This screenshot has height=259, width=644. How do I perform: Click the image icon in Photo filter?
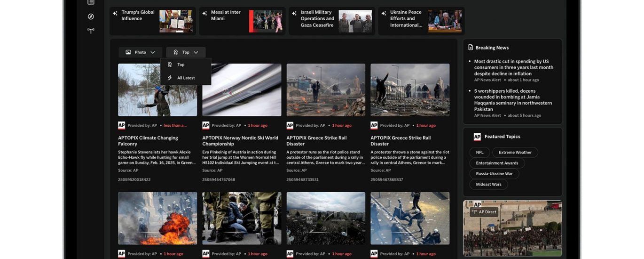(x=128, y=52)
